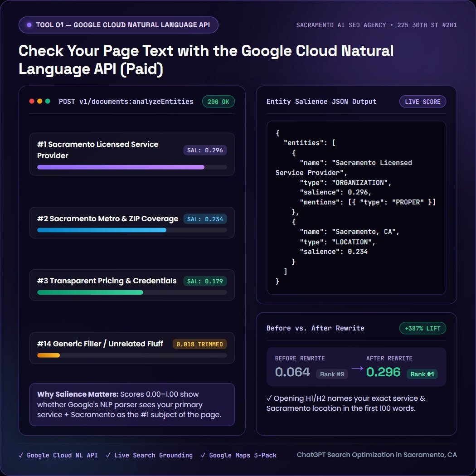Click the LIVE SCORE badge

coord(423,102)
